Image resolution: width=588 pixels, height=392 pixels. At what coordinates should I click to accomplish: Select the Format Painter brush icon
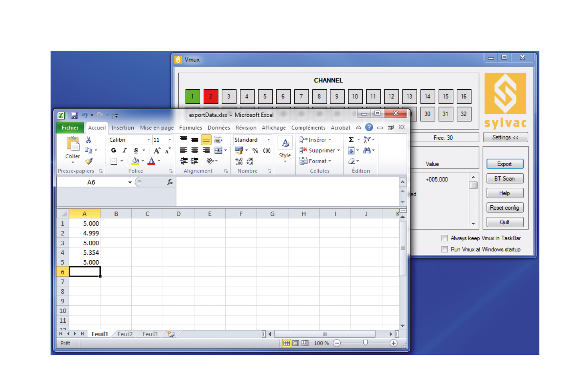89,161
